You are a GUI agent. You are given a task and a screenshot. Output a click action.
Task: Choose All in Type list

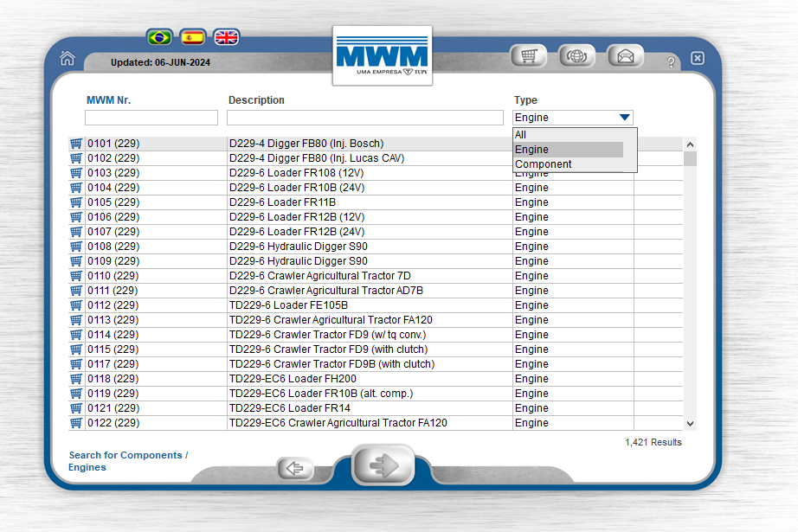point(568,135)
